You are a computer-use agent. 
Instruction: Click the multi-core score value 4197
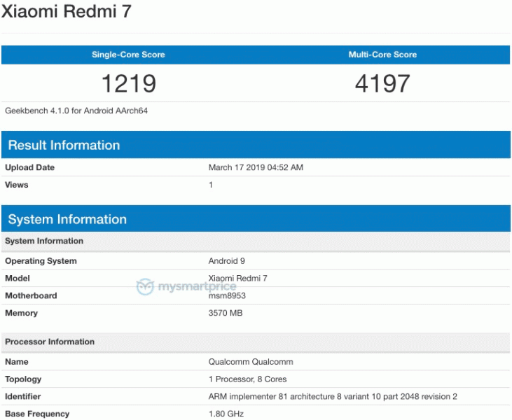click(382, 84)
